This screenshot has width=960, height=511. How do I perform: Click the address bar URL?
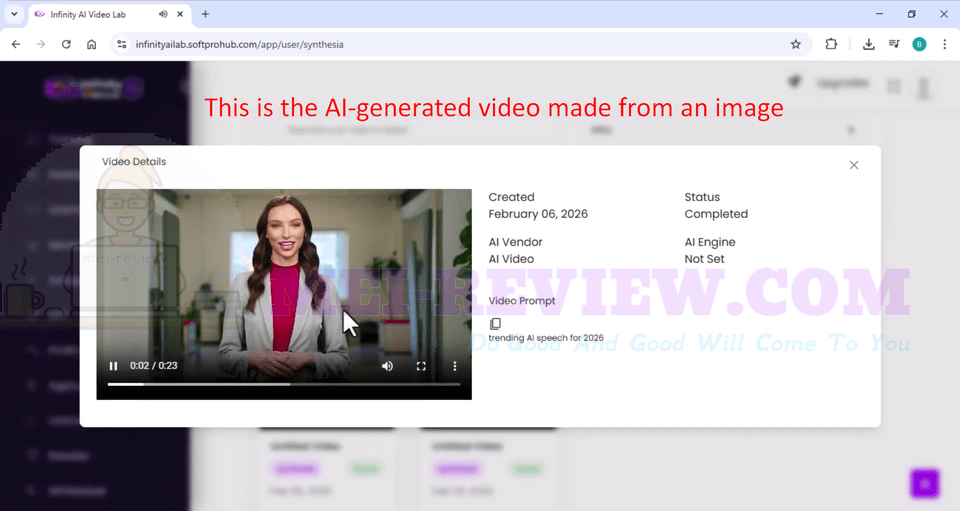(x=239, y=44)
